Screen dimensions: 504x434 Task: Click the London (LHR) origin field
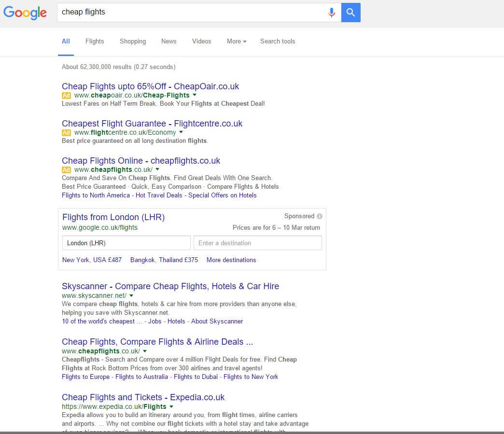pos(126,243)
